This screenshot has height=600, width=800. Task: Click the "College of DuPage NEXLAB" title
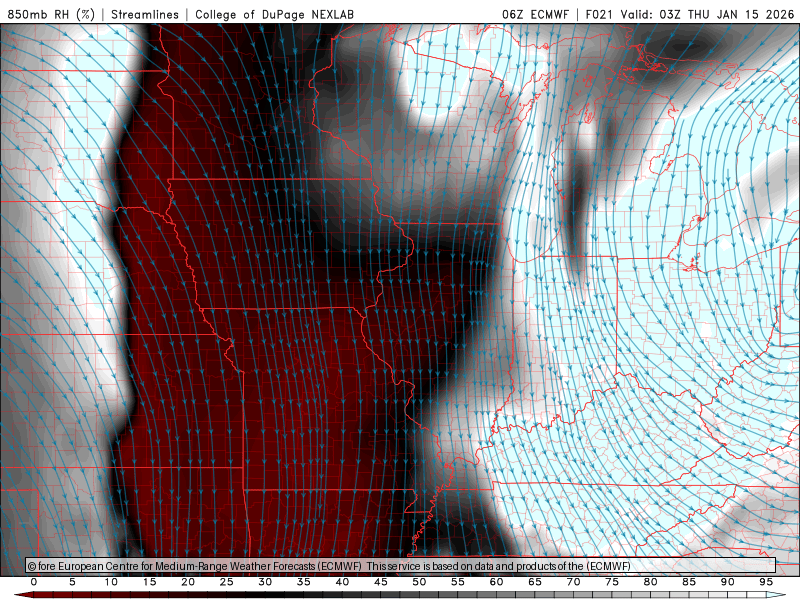(x=274, y=14)
